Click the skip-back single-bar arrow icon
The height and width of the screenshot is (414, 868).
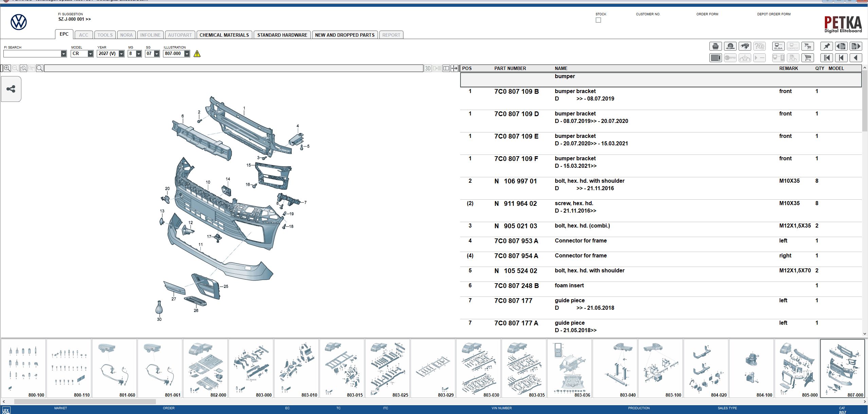pyautogui.click(x=841, y=58)
